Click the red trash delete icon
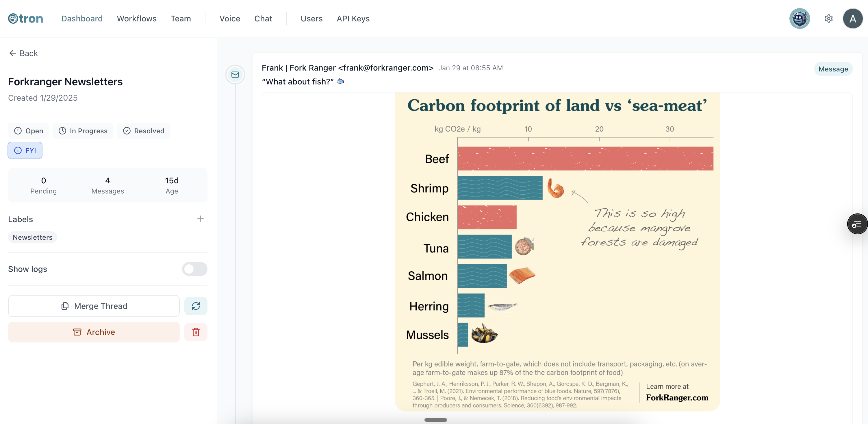This screenshot has width=868, height=424. pyautogui.click(x=196, y=332)
